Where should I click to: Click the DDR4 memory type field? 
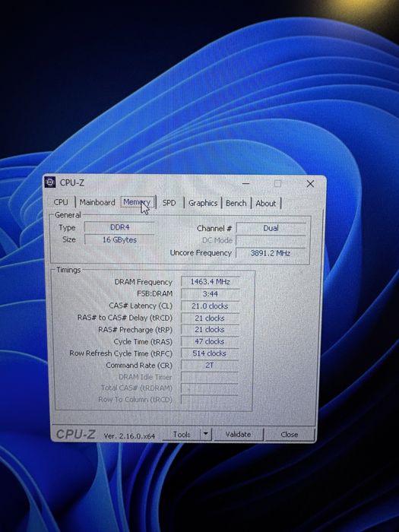(120, 227)
